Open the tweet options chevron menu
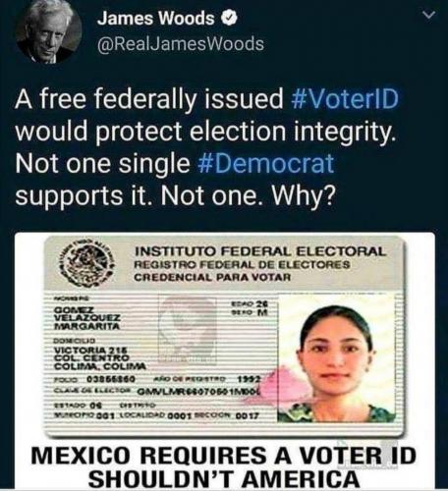 coord(428,15)
